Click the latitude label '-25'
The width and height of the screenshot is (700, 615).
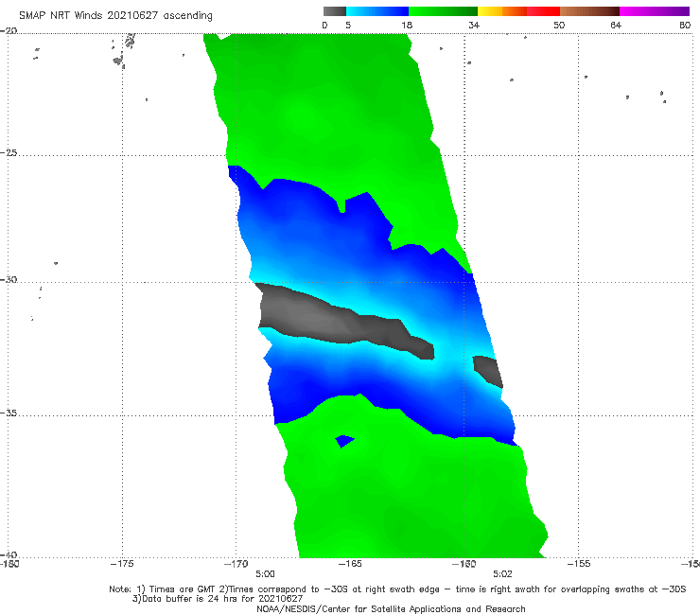pyautogui.click(x=9, y=152)
